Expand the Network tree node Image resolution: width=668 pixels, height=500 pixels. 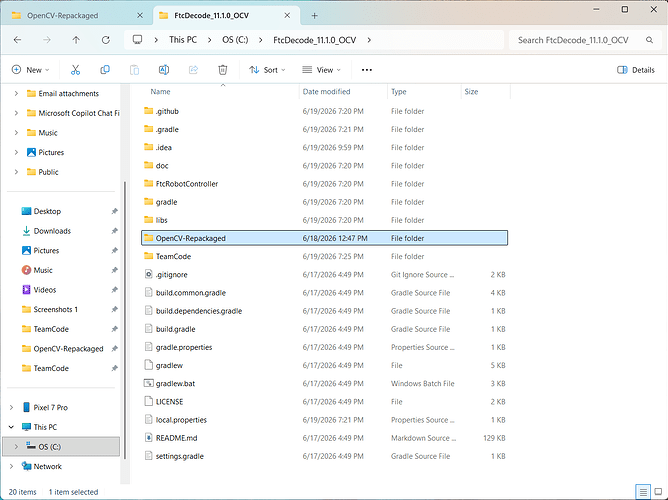click(x=12, y=466)
